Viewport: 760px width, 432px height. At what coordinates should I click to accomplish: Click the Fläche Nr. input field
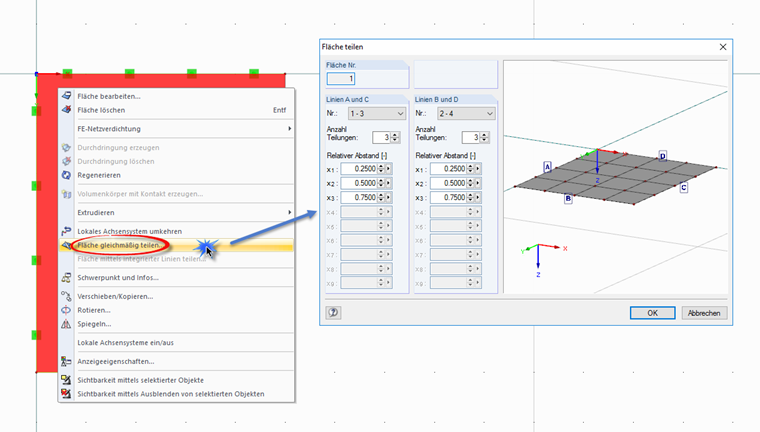point(341,79)
